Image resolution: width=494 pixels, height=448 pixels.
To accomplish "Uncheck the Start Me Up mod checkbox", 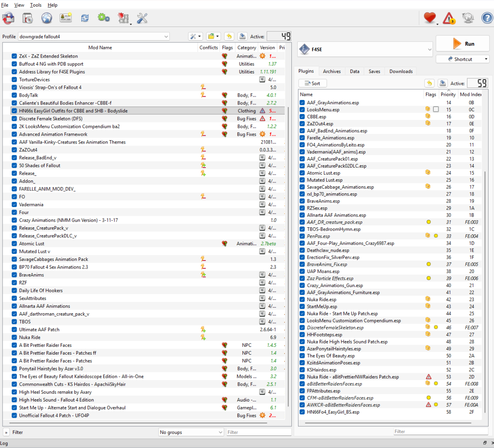I will 14,407.
